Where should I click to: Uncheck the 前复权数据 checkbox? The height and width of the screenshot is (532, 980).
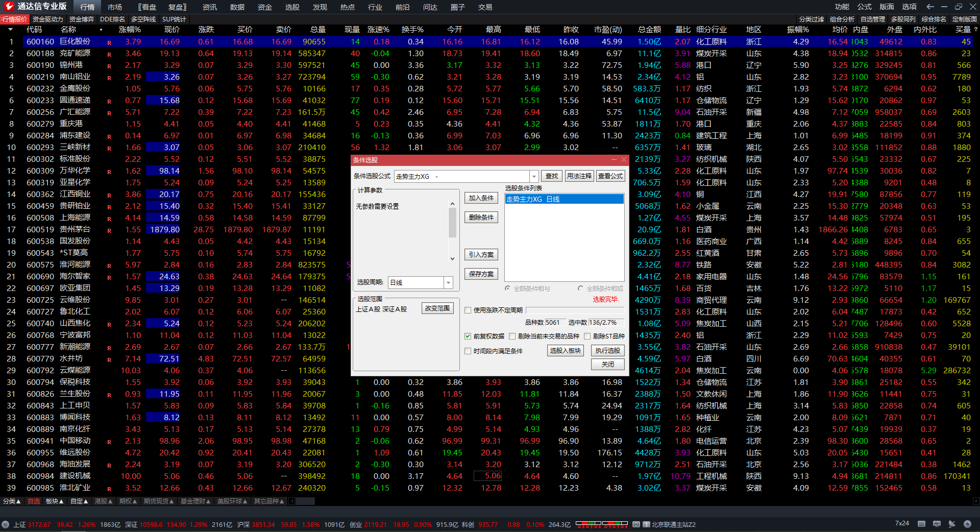click(468, 336)
